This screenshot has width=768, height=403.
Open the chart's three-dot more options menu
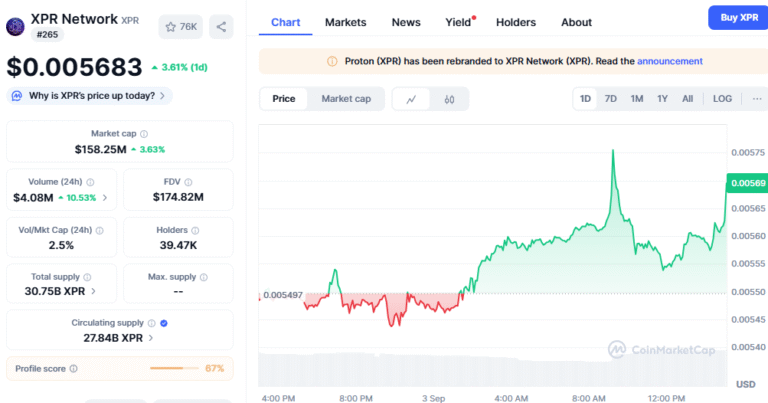tap(756, 99)
